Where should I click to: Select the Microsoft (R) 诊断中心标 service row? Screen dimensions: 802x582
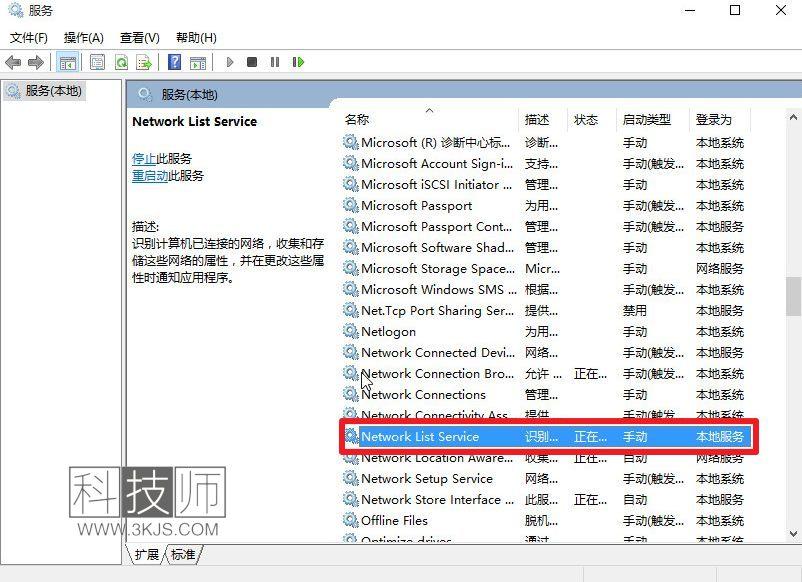[545, 143]
